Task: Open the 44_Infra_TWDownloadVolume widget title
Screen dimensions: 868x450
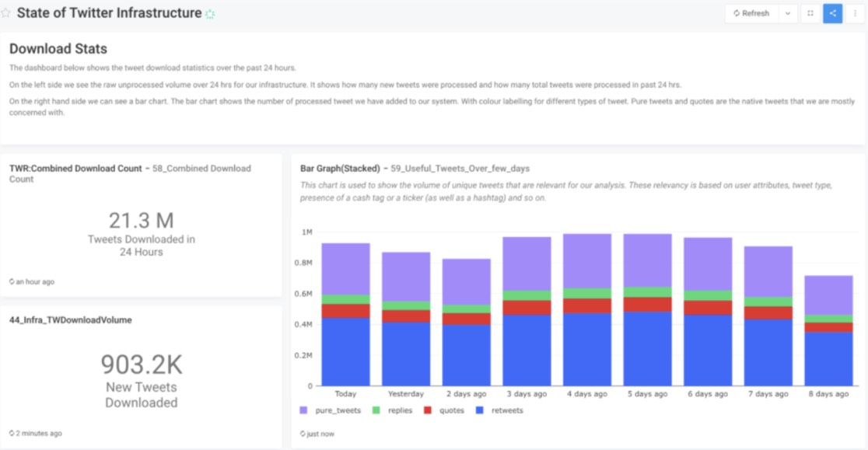Action: point(70,320)
